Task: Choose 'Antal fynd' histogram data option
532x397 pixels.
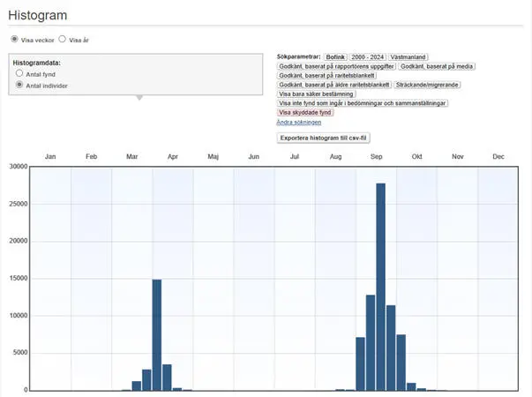Action: (19, 74)
